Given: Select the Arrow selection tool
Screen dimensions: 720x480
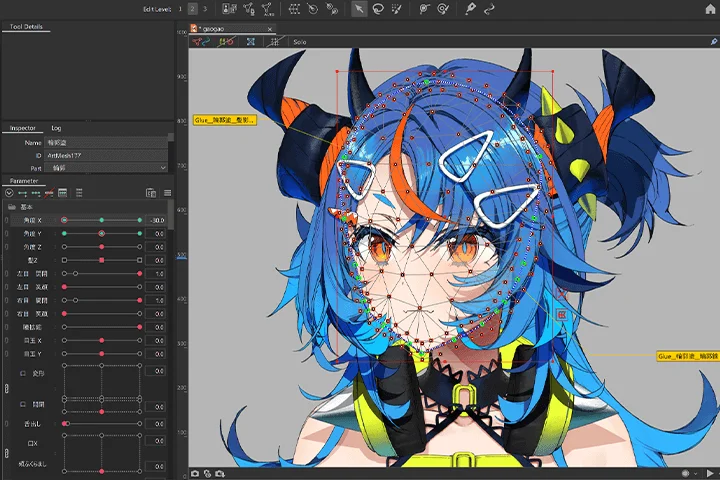Looking at the screenshot, I should 359,9.
